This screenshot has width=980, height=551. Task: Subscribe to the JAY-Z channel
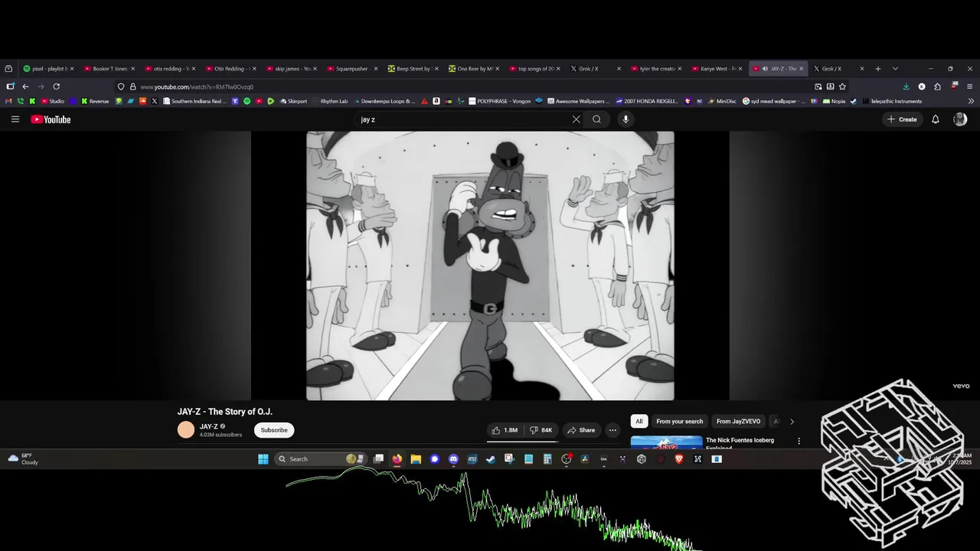coord(274,430)
